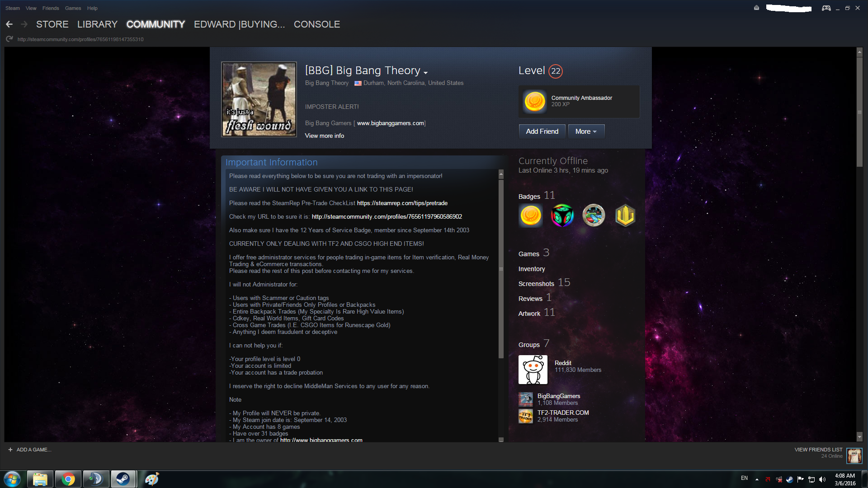Click View more info link
The height and width of the screenshot is (488, 868).
[324, 136]
